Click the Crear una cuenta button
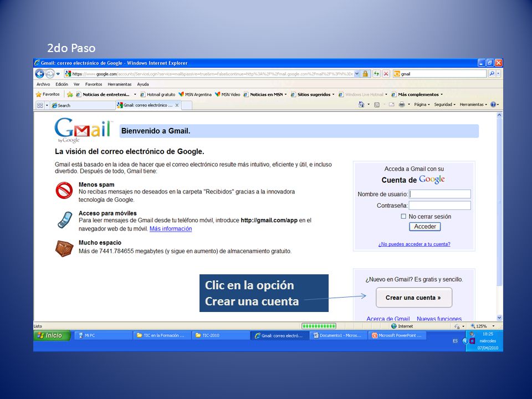The height and width of the screenshot is (399, 532). pyautogui.click(x=413, y=298)
